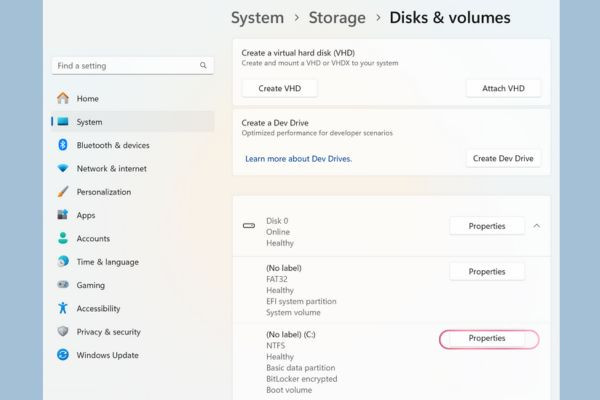This screenshot has width=600, height=400.
Task: Click the System monitor icon
Action: coord(63,121)
